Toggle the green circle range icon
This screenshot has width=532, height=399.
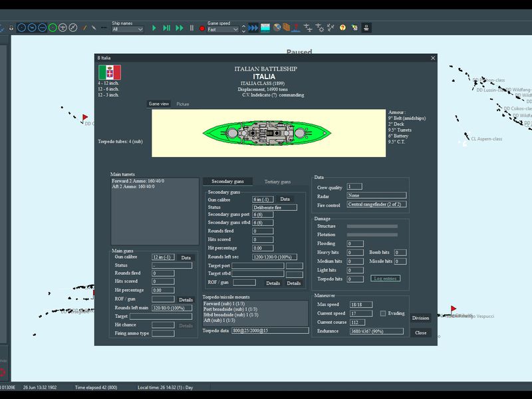pos(53,28)
